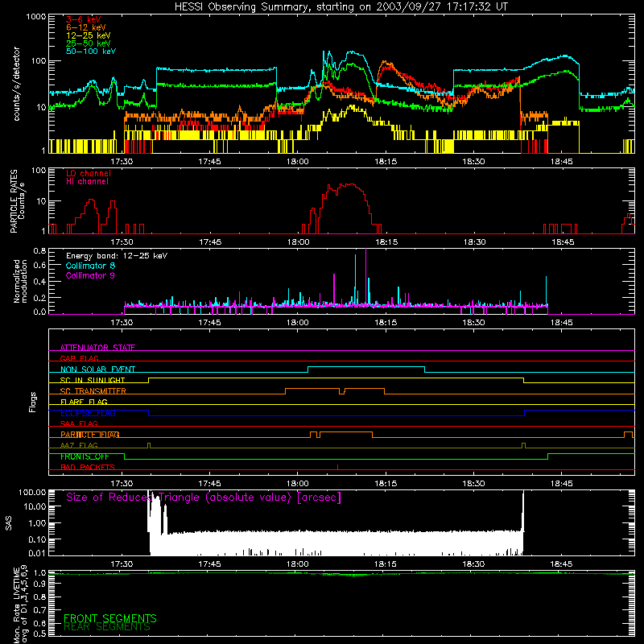This screenshot has height=644, width=644.
Task: Select the Collimator 8 legend entry
Action: pos(90,266)
